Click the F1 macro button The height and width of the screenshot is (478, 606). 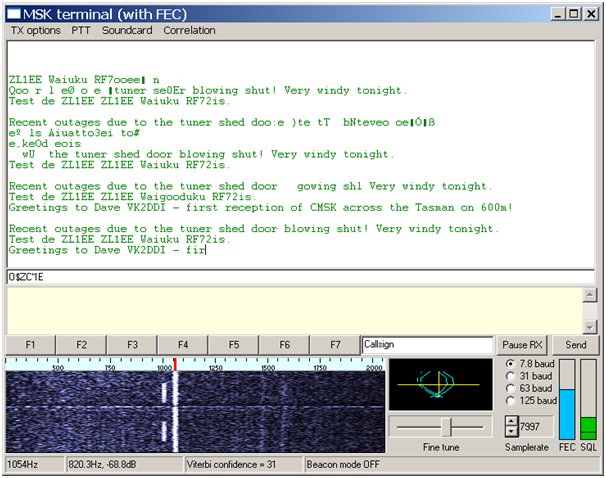pyautogui.click(x=30, y=345)
